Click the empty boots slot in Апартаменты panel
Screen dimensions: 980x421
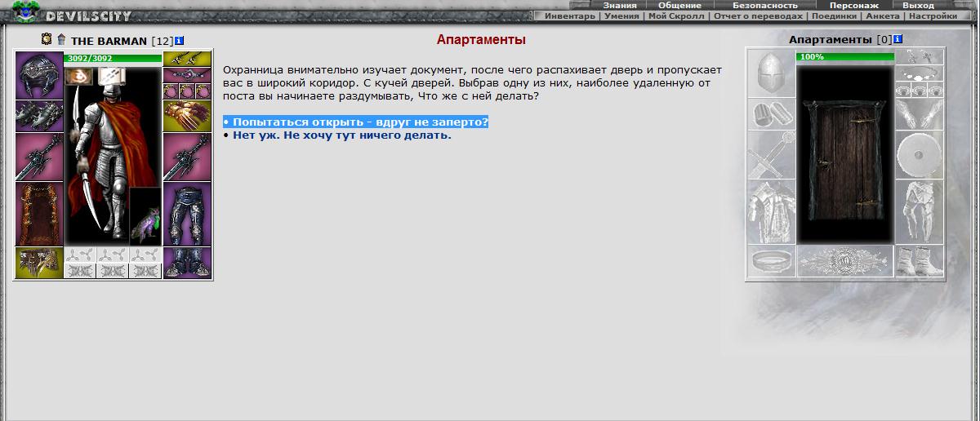919,261
